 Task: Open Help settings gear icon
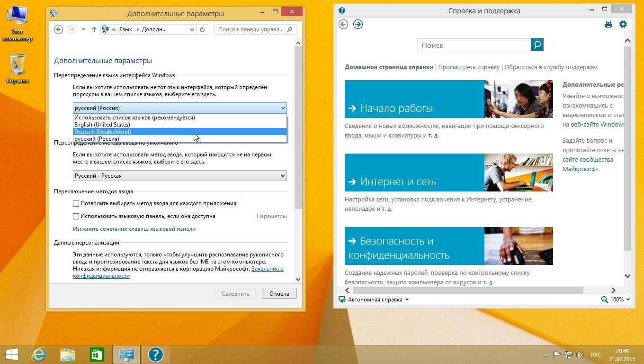623,24
